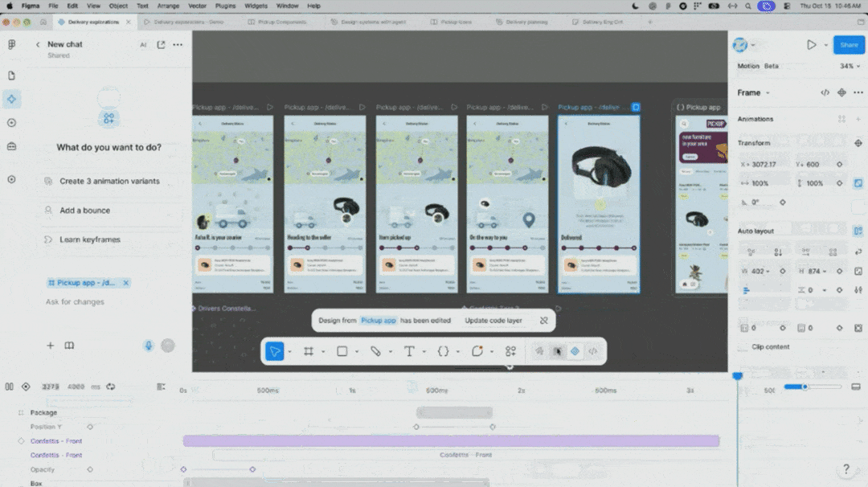The height and width of the screenshot is (487, 868).
Task: Open the Plugins menu
Action: (x=225, y=6)
